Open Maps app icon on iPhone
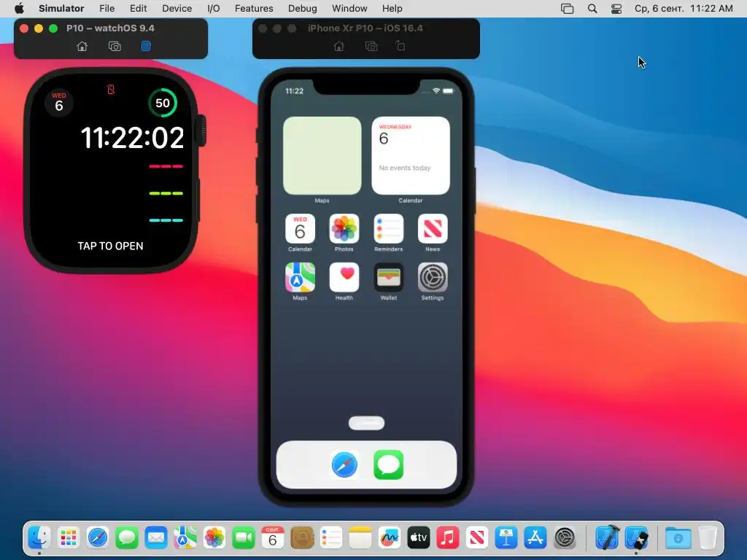This screenshot has width=747, height=560. pyautogui.click(x=300, y=277)
